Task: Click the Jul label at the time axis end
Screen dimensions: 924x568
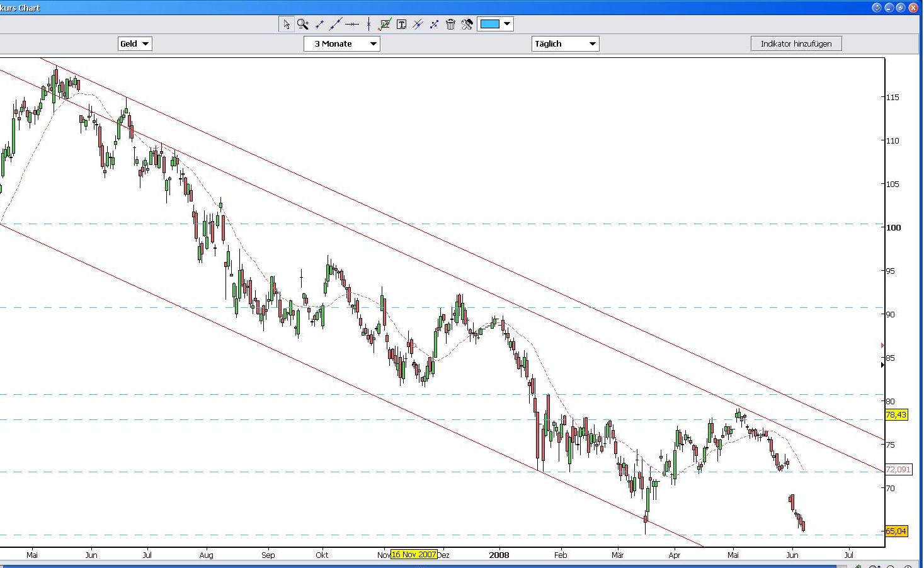Action: pyautogui.click(x=849, y=555)
